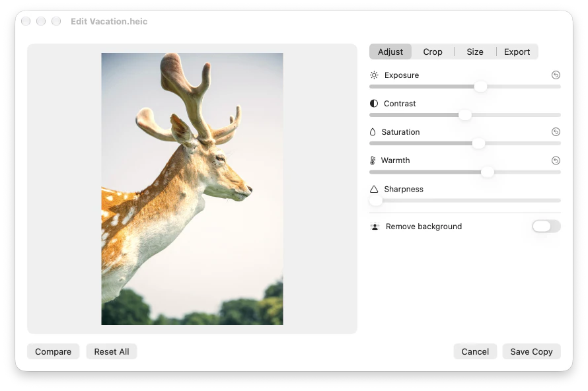This screenshot has width=588, height=391.
Task: Click the Sharpness slider handle
Action: [x=376, y=201]
